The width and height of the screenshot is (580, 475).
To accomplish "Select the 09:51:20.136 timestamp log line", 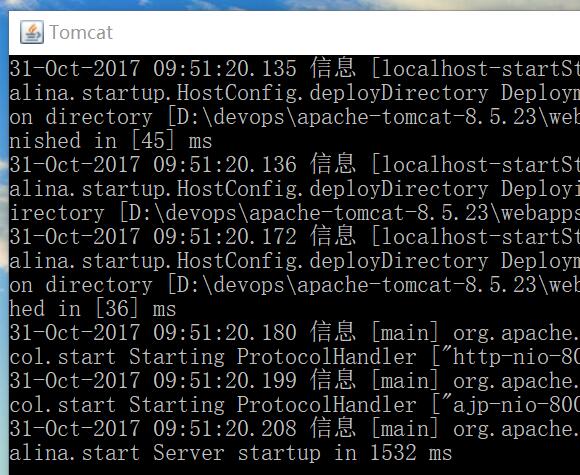I will click(x=225, y=165).
